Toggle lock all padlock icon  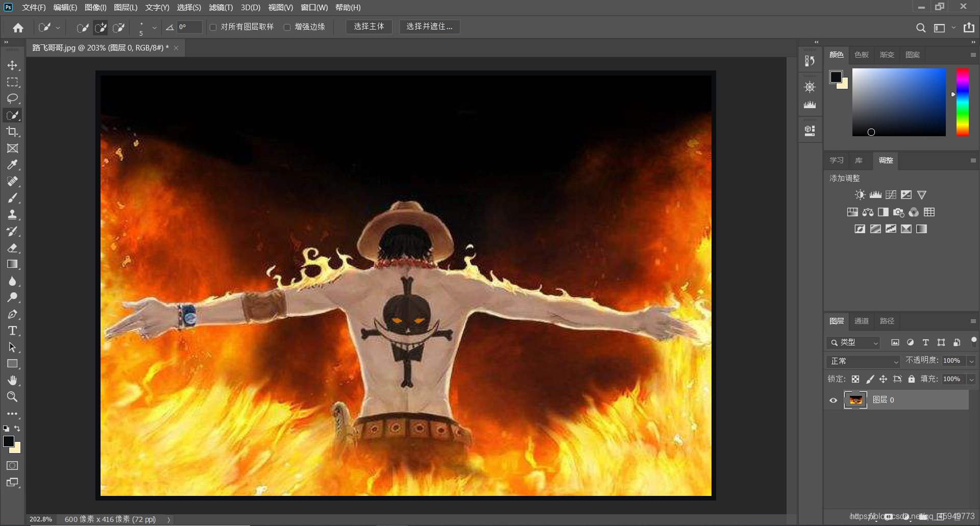coord(912,379)
